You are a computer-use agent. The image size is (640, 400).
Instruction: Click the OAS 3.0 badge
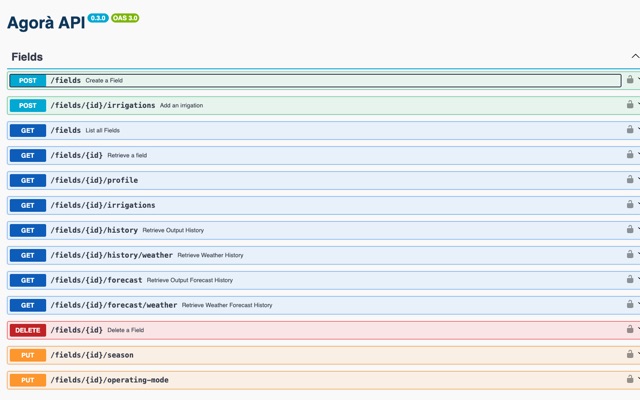pos(125,18)
